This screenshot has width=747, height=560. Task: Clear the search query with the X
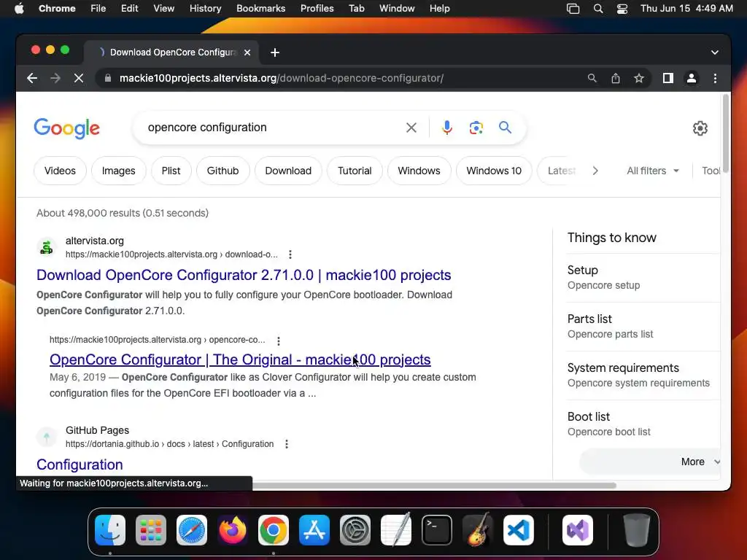pyautogui.click(x=411, y=128)
